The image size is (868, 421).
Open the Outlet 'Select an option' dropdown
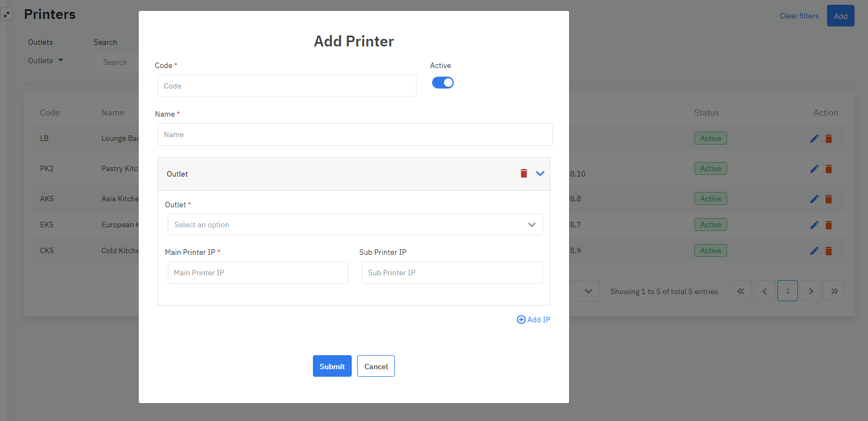355,225
